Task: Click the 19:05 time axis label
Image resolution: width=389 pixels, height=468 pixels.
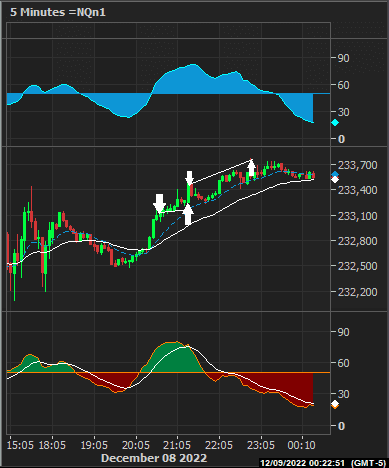Action: [x=94, y=445]
